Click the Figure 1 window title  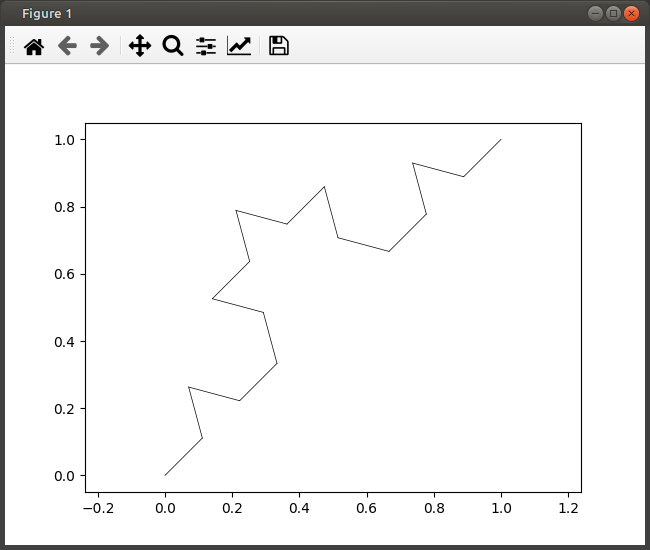point(47,14)
